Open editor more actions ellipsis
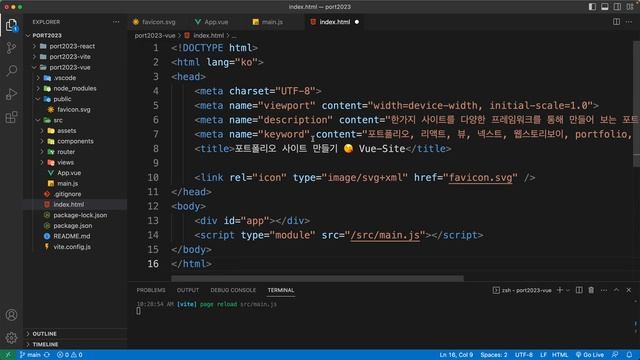 [x=629, y=22]
